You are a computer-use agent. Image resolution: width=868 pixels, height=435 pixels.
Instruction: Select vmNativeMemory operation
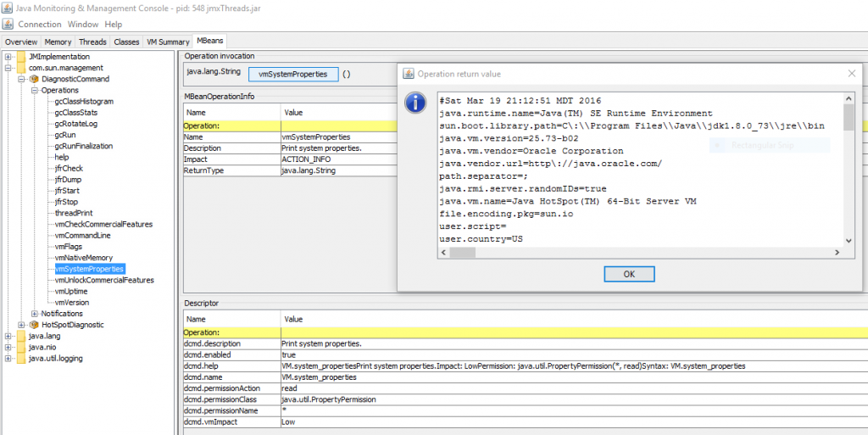[84, 257]
